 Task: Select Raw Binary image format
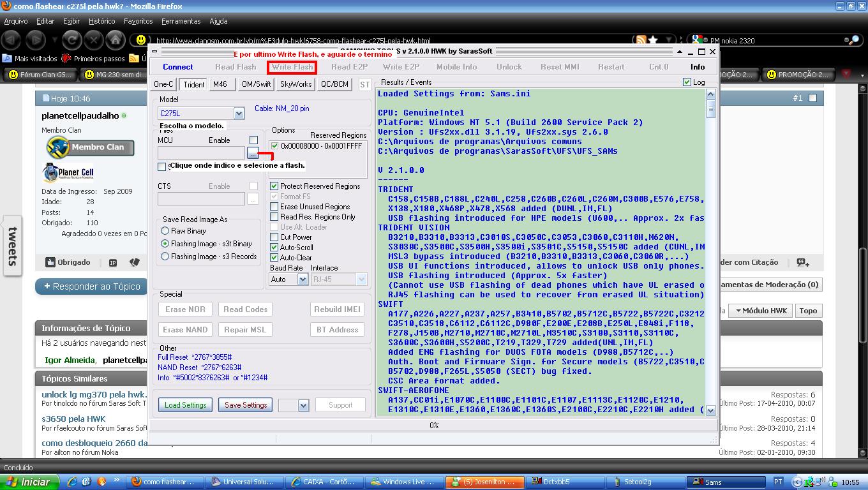point(165,231)
